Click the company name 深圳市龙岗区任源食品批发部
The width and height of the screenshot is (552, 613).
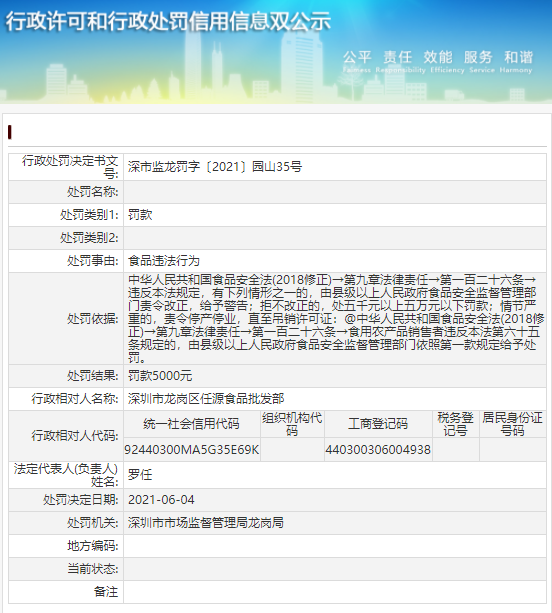pos(206,399)
